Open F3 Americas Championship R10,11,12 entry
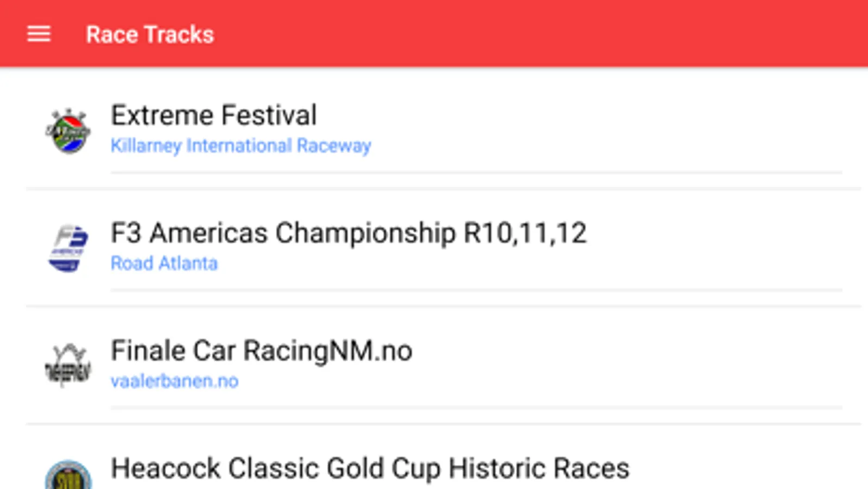The height and width of the screenshot is (489, 868). click(x=348, y=233)
